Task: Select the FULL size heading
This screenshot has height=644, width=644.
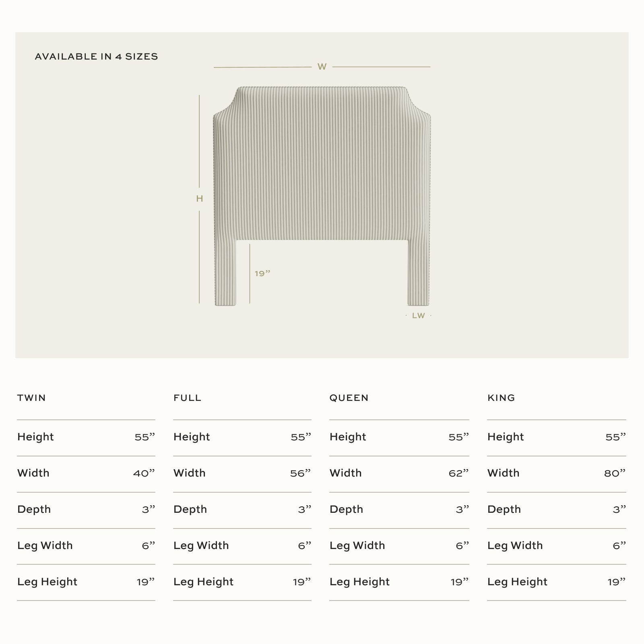Action: [188, 398]
